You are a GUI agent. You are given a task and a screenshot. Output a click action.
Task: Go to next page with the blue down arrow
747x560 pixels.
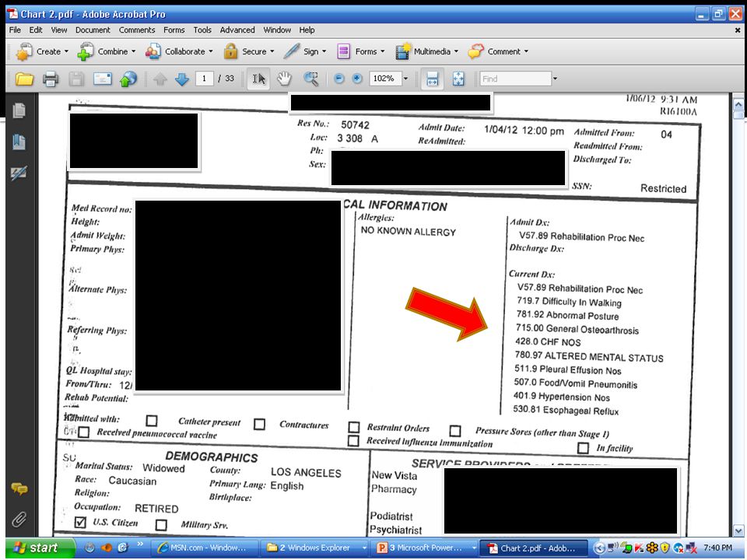[x=182, y=79]
